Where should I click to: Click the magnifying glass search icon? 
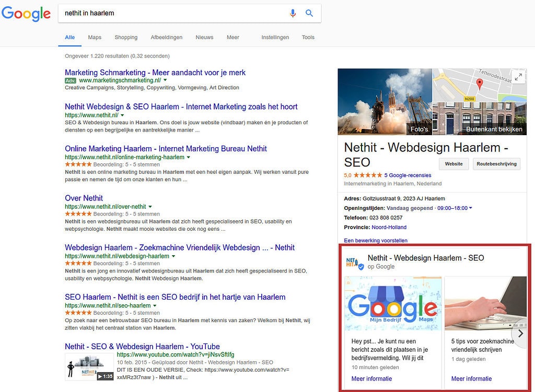coord(309,13)
